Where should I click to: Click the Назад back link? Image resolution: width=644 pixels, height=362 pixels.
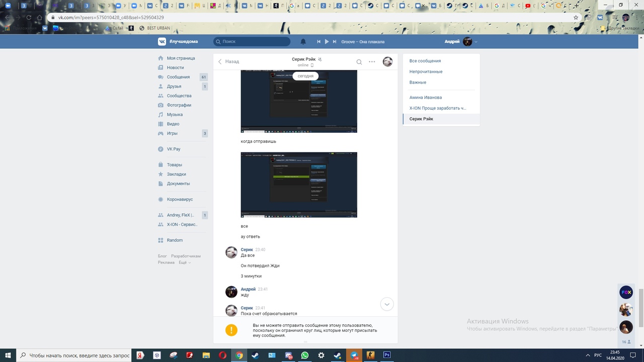click(228, 61)
